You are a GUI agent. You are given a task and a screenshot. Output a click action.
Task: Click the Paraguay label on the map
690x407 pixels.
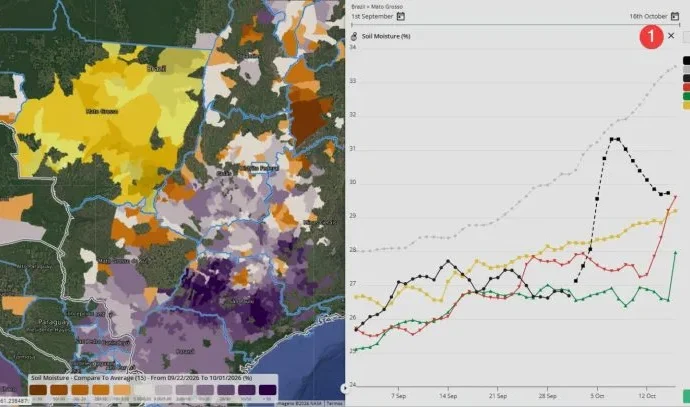click(52, 322)
